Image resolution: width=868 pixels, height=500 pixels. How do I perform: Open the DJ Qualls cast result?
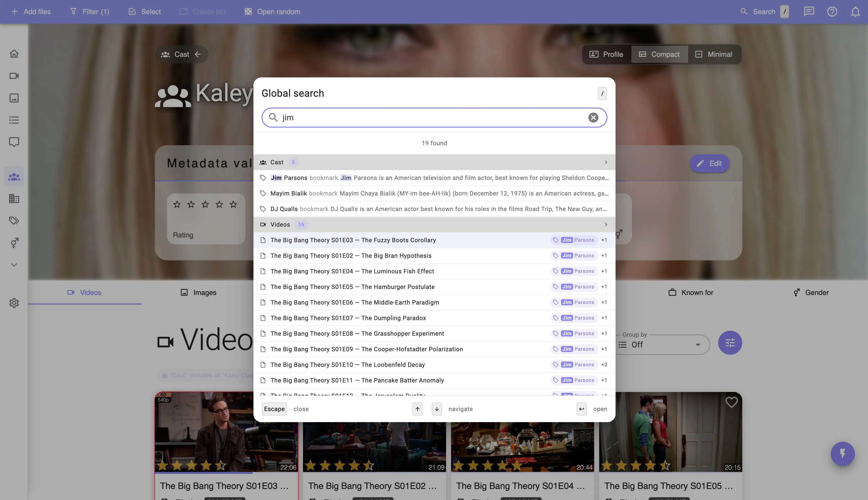pyautogui.click(x=434, y=209)
